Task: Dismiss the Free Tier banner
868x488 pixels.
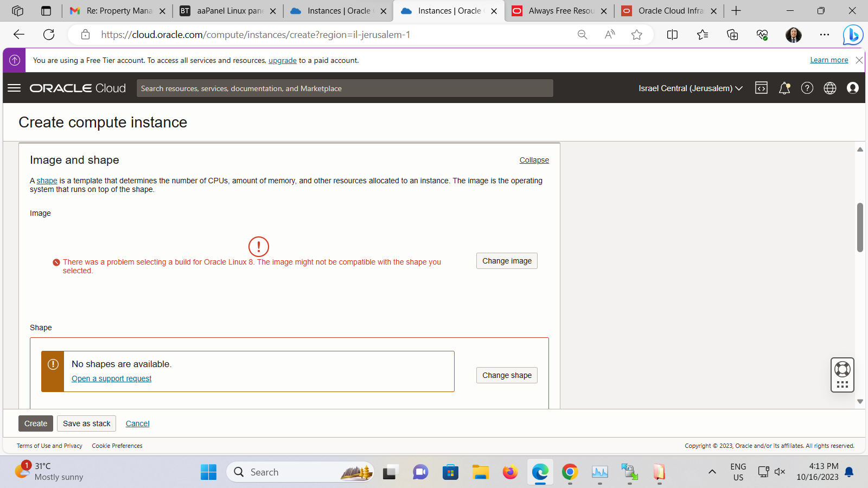Action: pyautogui.click(x=859, y=60)
